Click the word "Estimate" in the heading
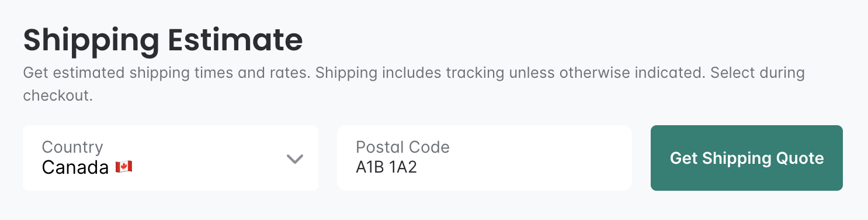Image resolution: width=868 pixels, height=220 pixels. [x=235, y=40]
